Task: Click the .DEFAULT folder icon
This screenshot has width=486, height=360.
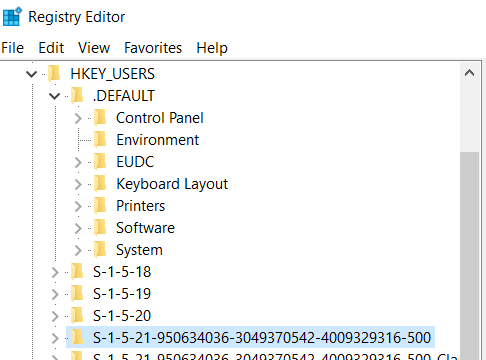Action: tap(77, 95)
